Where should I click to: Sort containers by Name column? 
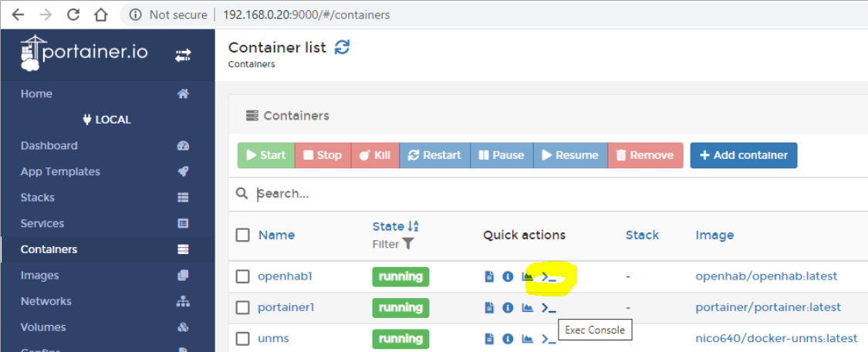[x=276, y=235]
